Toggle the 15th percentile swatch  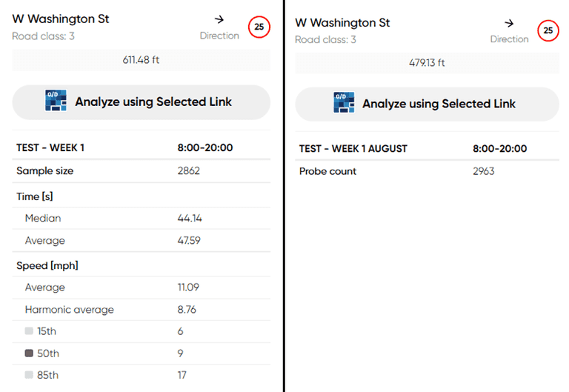tap(29, 331)
